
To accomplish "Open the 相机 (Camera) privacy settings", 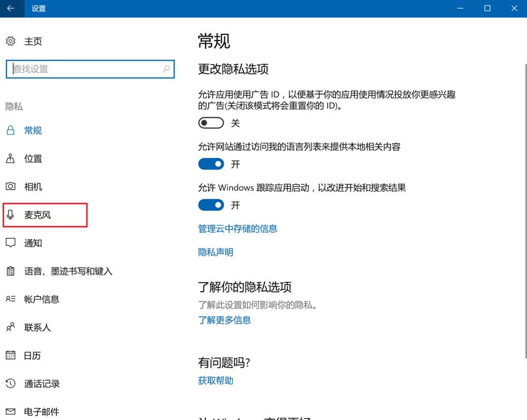I will tap(33, 187).
